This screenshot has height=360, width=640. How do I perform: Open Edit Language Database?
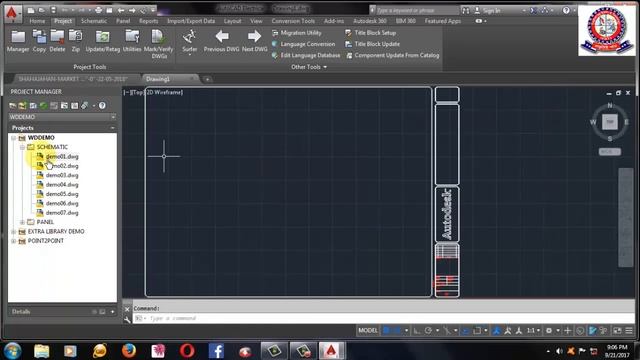click(306, 55)
